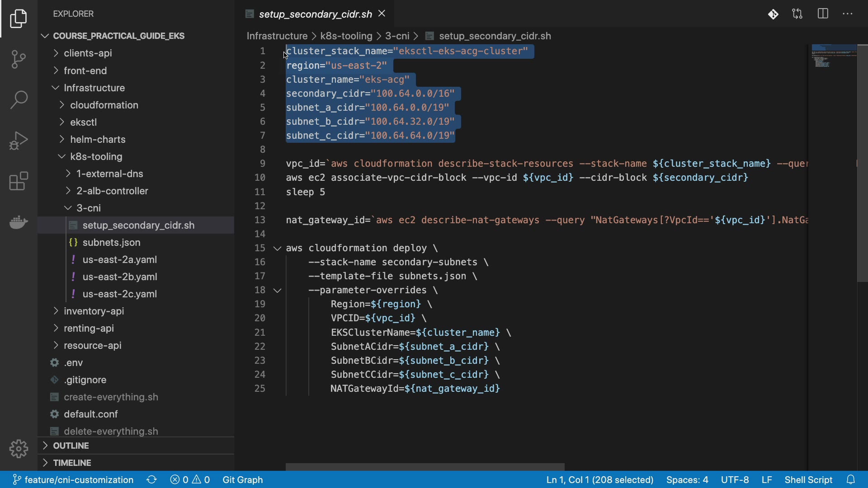Collapse the fold arrow on line 18
The height and width of the screenshot is (488, 868).
click(278, 291)
